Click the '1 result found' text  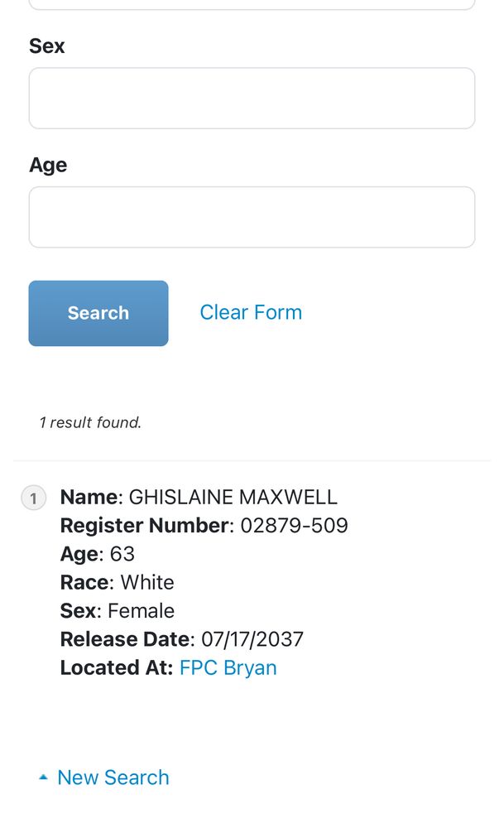coord(90,422)
